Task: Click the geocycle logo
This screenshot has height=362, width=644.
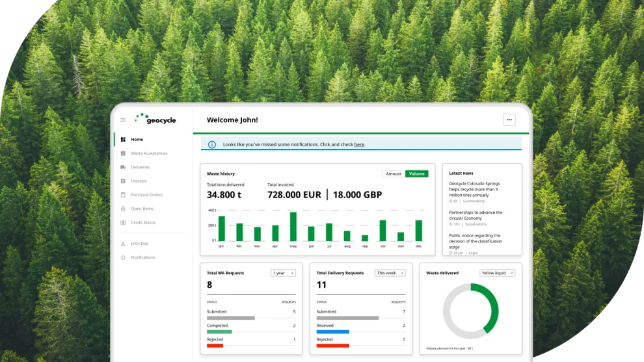Action: click(x=155, y=119)
